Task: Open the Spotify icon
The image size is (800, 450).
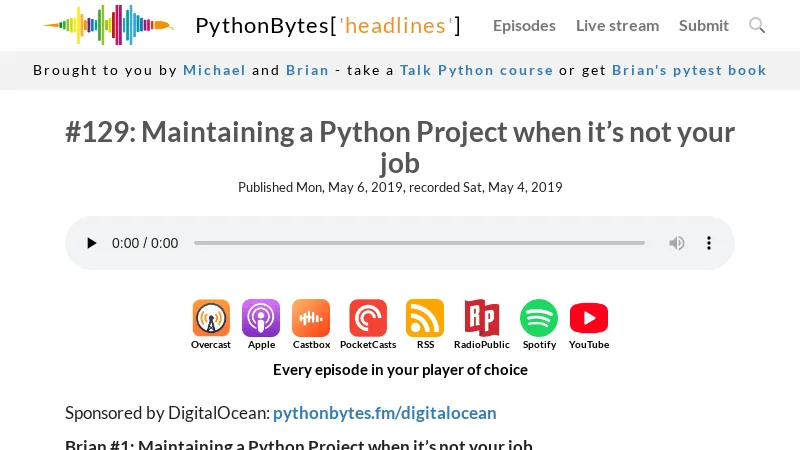Action: [x=539, y=319]
